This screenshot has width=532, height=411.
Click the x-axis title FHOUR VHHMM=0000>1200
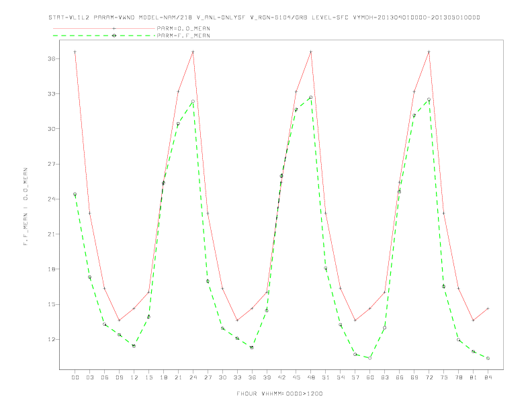click(279, 394)
